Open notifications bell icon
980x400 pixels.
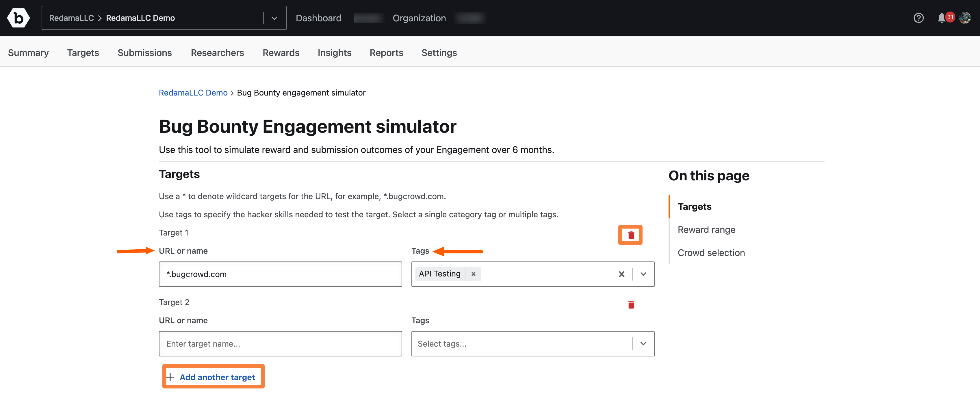click(x=941, y=18)
